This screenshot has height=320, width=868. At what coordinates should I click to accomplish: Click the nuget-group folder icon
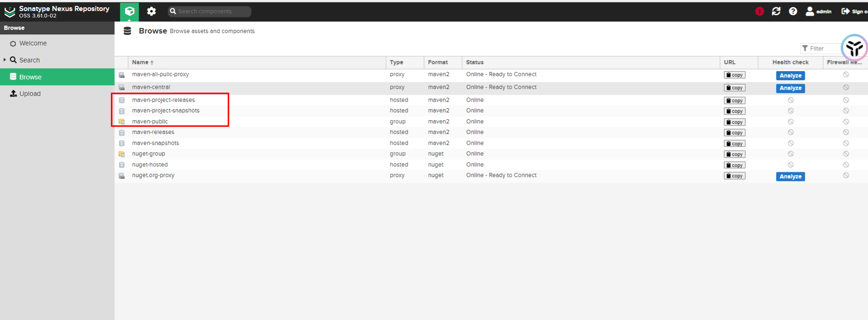coord(122,154)
